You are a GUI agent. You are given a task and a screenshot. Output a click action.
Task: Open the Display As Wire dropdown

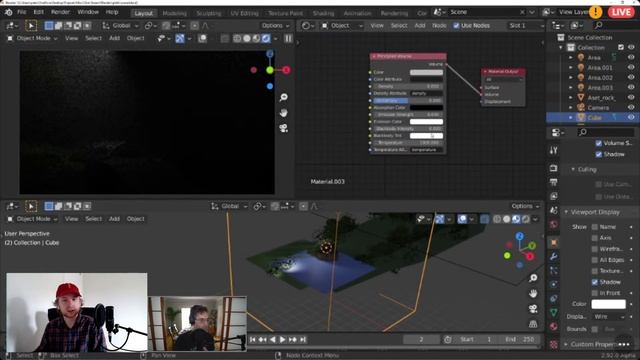point(609,317)
